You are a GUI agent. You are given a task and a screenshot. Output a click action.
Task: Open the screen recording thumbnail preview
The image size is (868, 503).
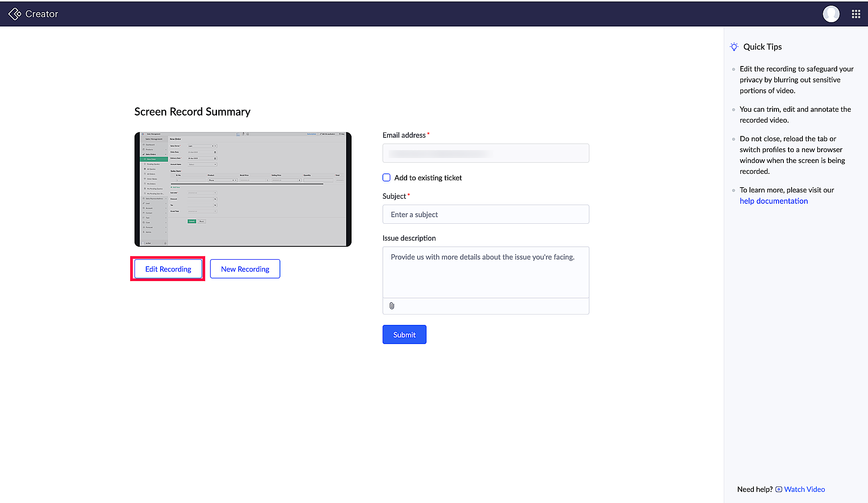243,189
